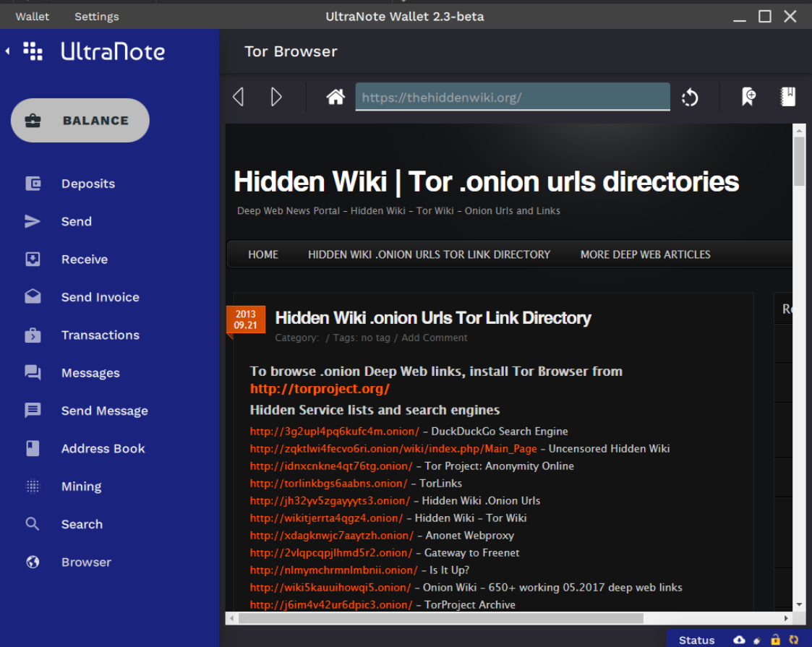This screenshot has width=812, height=647.
Task: Click the vertical scrollbar thumb
Action: tap(799, 161)
